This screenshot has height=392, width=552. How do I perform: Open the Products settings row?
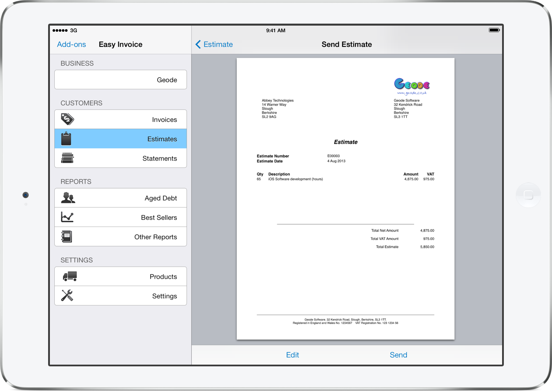(x=121, y=276)
